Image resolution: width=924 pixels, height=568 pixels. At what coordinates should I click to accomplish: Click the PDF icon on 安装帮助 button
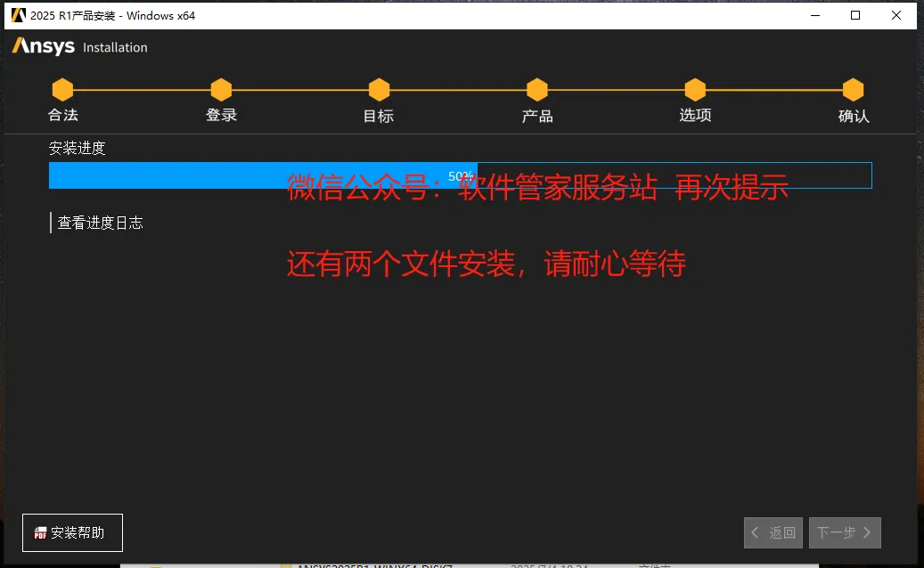coord(40,533)
